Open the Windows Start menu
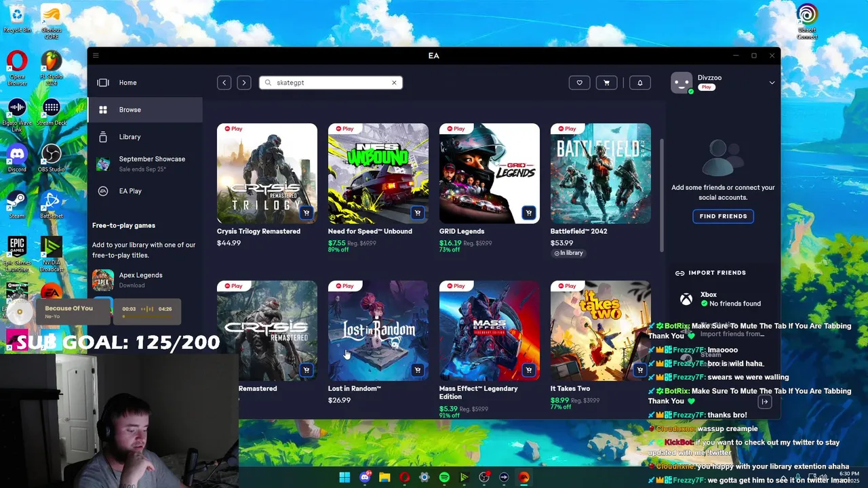This screenshot has height=488, width=868. coord(344,477)
